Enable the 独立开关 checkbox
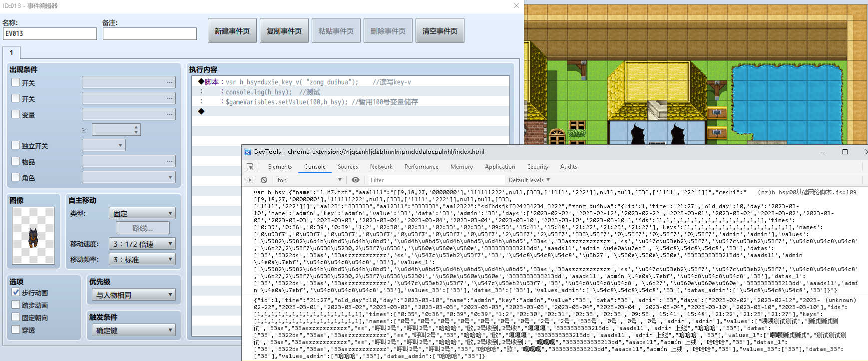This screenshot has width=868, height=361. pos(16,145)
